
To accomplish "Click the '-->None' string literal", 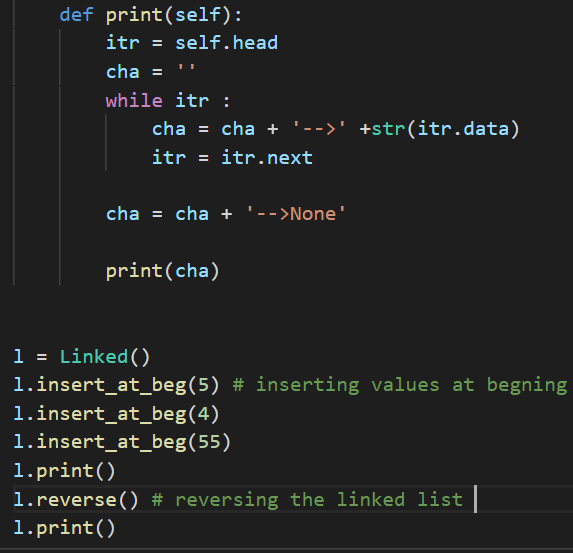I will [296, 214].
